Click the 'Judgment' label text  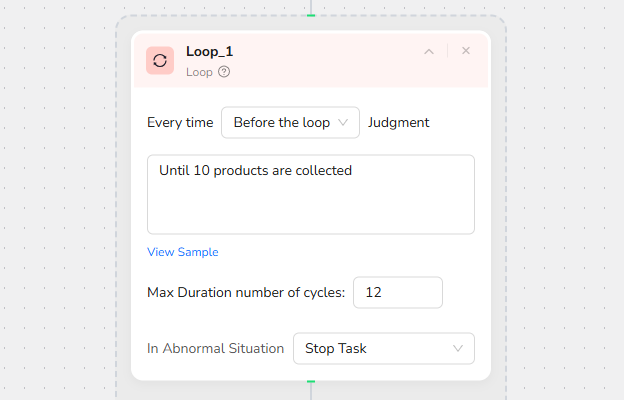[398, 123]
